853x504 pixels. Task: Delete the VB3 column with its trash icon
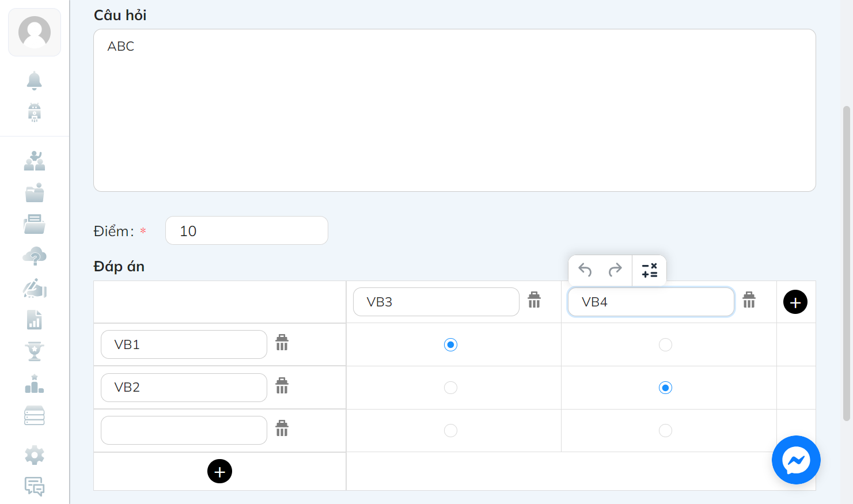[x=534, y=300]
